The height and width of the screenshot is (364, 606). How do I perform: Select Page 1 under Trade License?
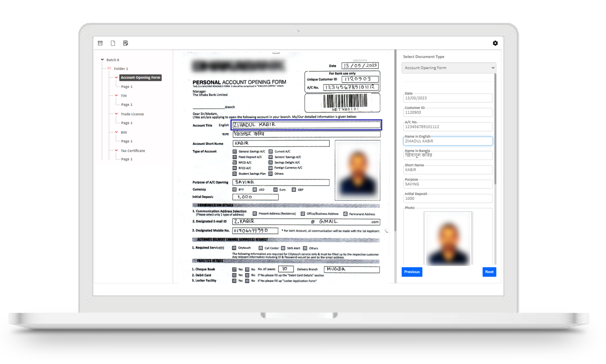pos(127,123)
